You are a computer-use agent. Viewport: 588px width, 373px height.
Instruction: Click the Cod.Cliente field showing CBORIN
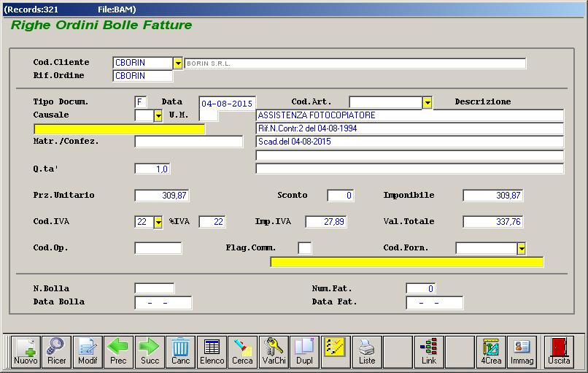click(x=142, y=63)
